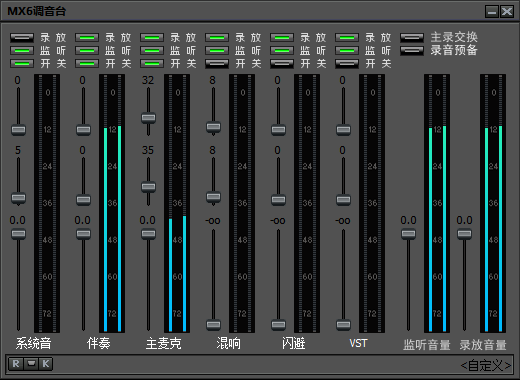The width and height of the screenshot is (520, 380).
Task: Click the 混响 channel label
Action: [228, 344]
